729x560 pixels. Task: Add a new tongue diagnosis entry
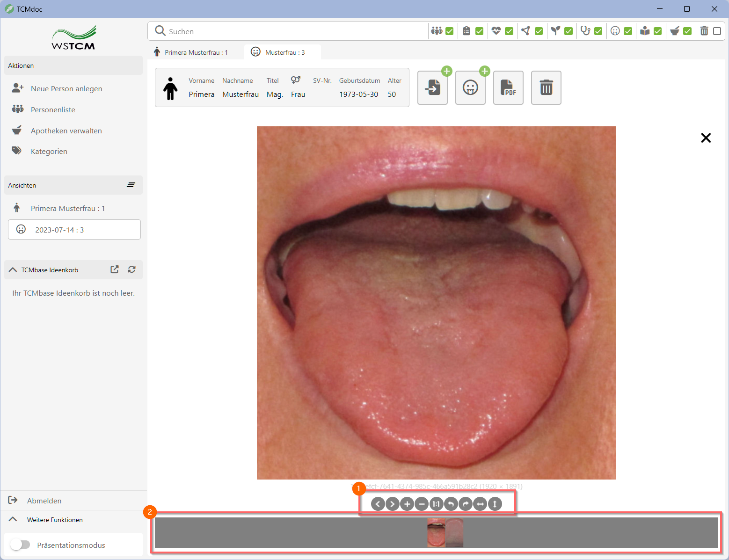pyautogui.click(x=470, y=87)
